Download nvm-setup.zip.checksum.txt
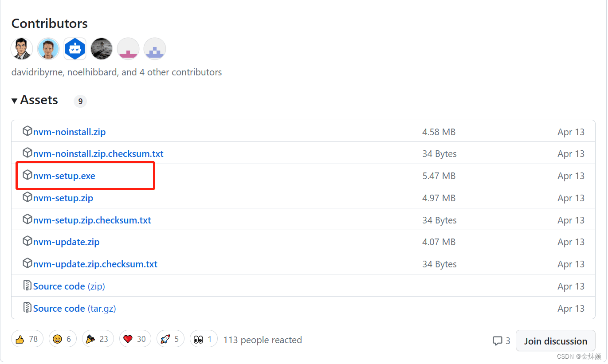This screenshot has height=364, width=608. pos(92,220)
